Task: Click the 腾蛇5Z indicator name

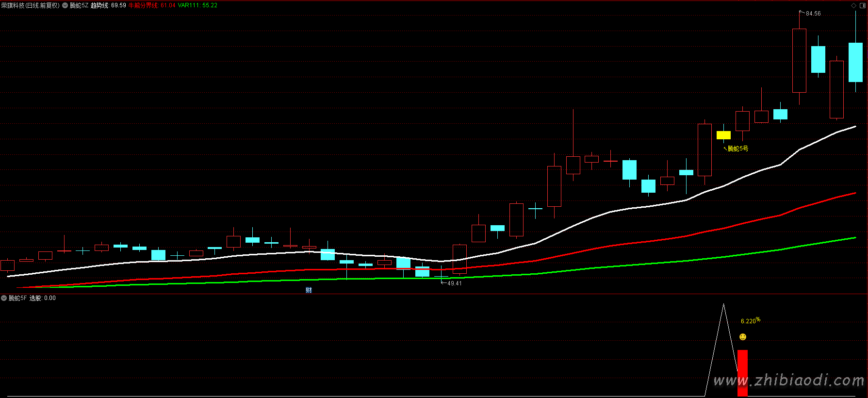Action: coord(79,5)
